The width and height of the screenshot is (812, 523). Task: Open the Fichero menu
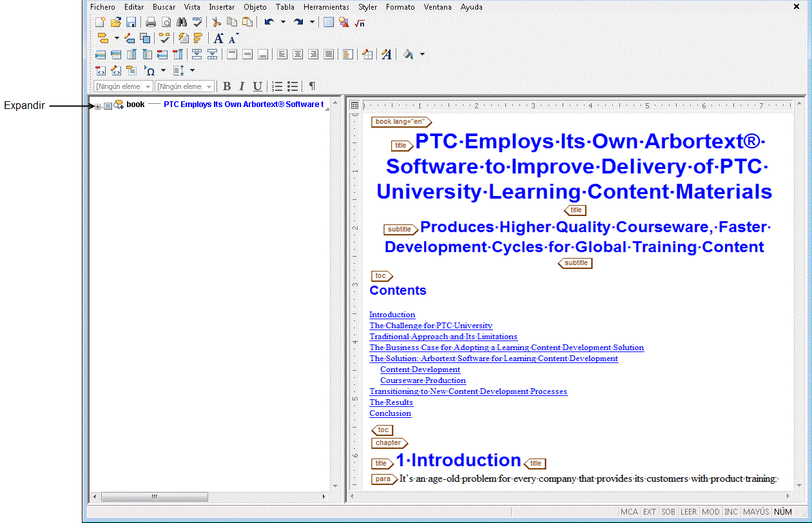102,7
